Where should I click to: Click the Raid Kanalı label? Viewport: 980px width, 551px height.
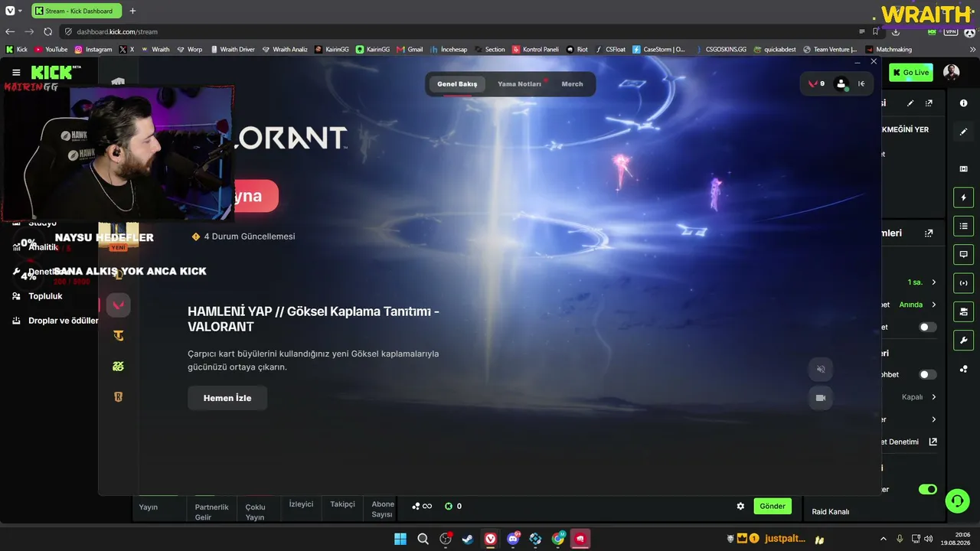click(831, 511)
